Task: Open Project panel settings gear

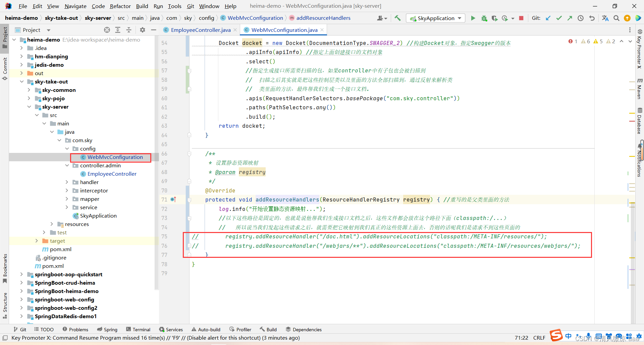Action: 143,30
